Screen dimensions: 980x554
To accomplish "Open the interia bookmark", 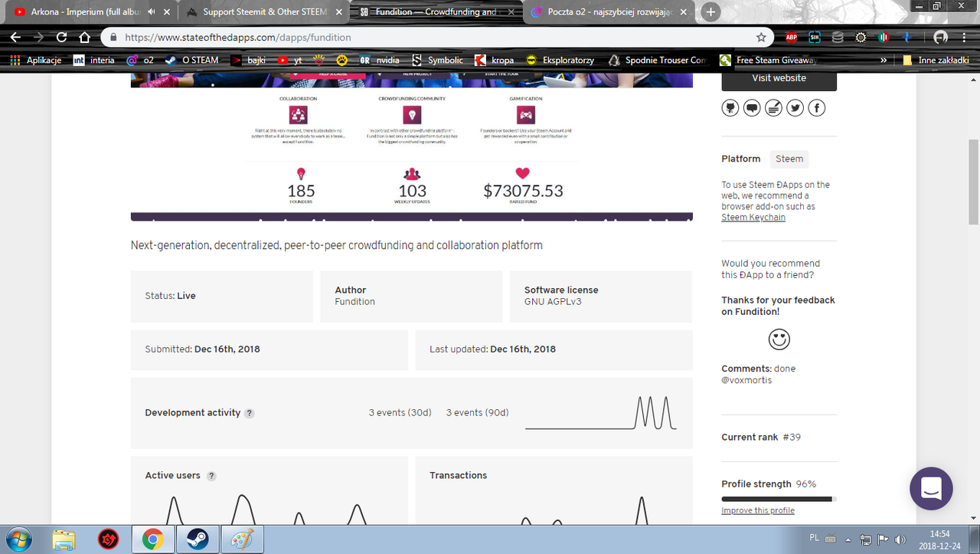I will click(93, 60).
